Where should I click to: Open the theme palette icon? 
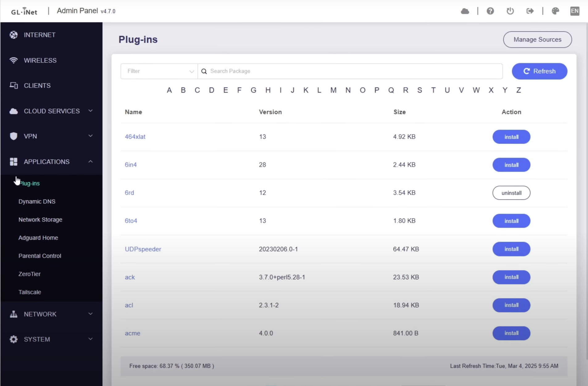(x=555, y=11)
